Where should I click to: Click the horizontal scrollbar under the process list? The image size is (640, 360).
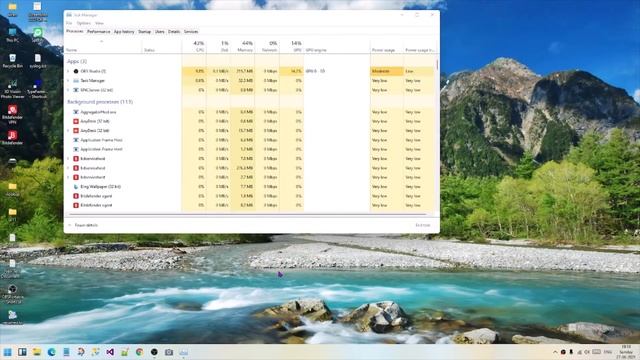pyautogui.click(x=249, y=214)
